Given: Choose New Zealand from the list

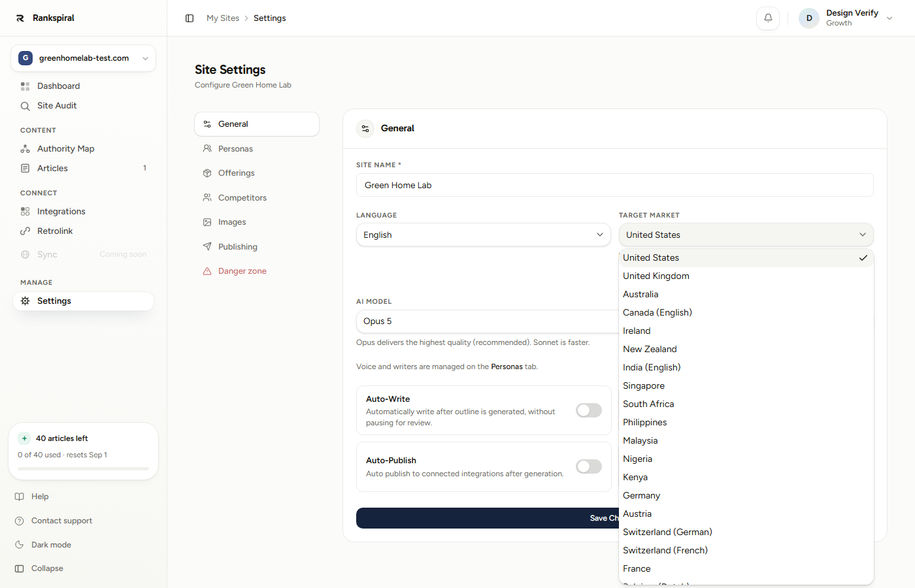Looking at the screenshot, I should pos(746,350).
